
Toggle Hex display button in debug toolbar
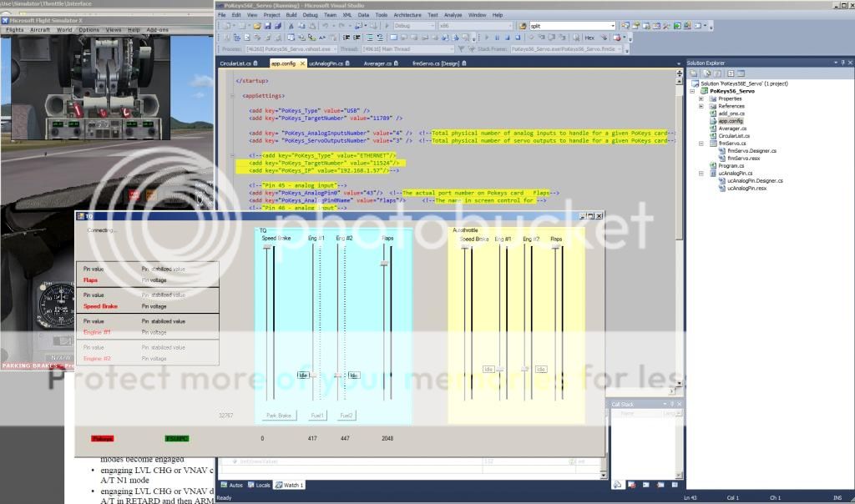point(589,38)
